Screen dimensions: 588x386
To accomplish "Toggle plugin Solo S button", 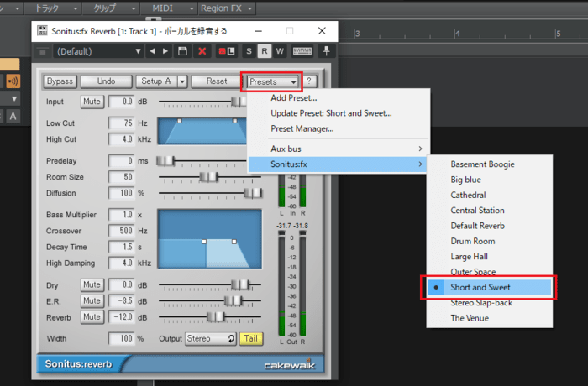I will (x=249, y=51).
